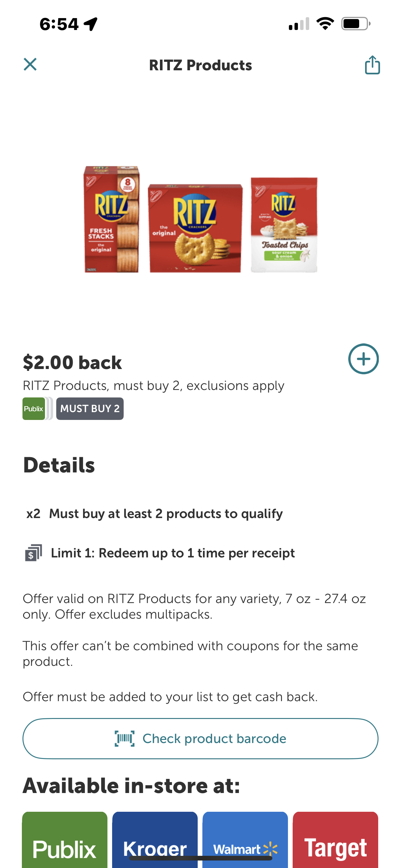This screenshot has height=868, width=401.
Task: Tap the small Publix retailer badge
Action: tap(34, 409)
